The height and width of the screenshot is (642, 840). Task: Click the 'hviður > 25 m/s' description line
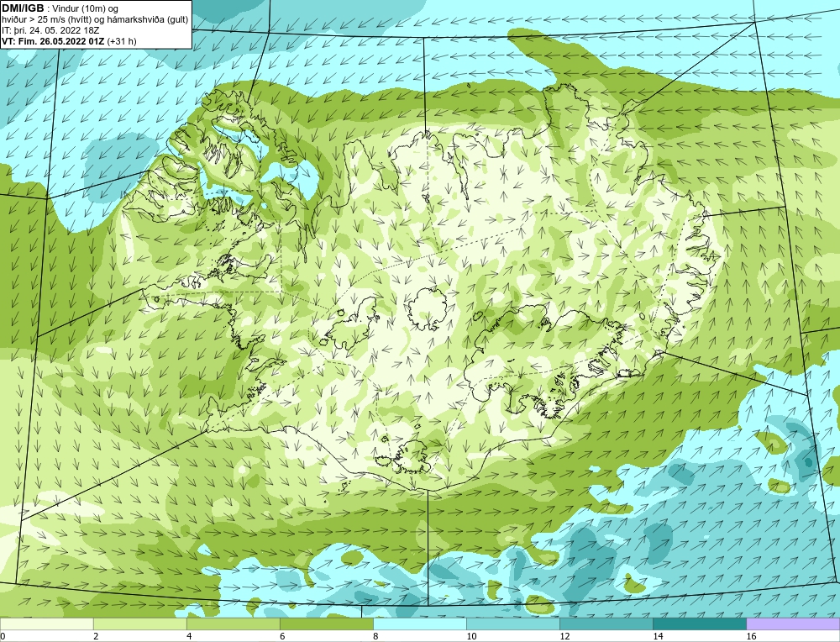click(95, 20)
